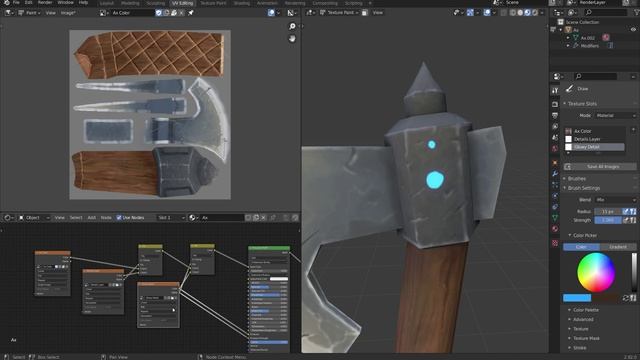Unlink the Ax Color image with X button
This screenshot has height=360, width=640.
(181, 13)
